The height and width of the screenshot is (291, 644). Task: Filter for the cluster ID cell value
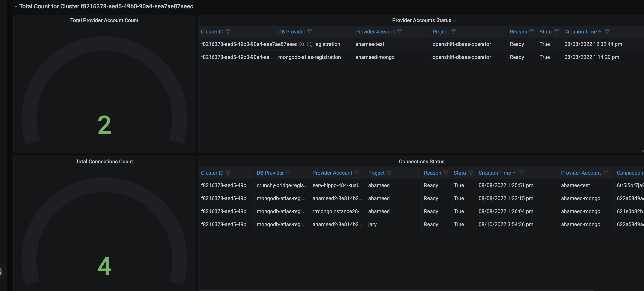(302, 44)
